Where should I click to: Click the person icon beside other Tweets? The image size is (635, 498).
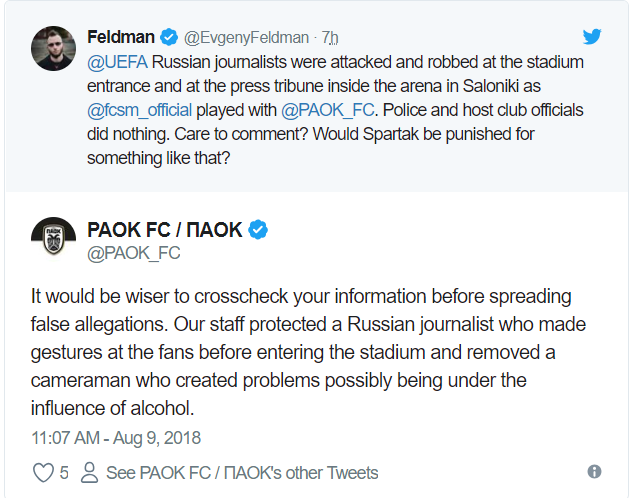click(89, 472)
